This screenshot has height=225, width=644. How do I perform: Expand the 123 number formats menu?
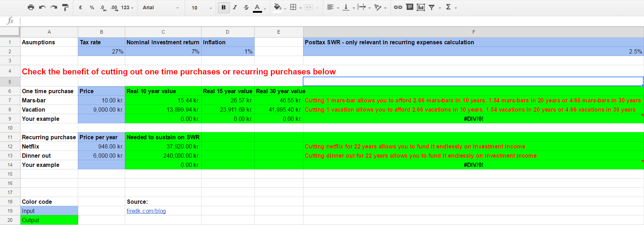click(127, 7)
